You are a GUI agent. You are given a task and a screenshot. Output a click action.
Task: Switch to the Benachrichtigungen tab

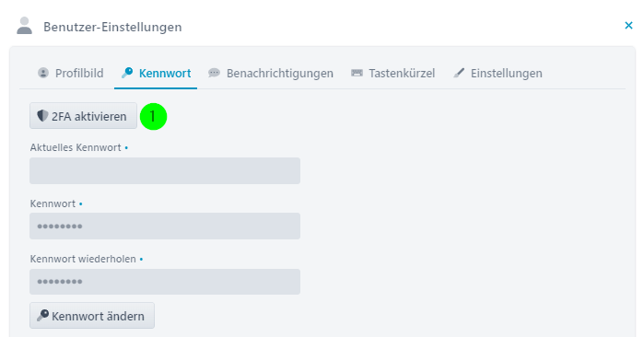271,73
